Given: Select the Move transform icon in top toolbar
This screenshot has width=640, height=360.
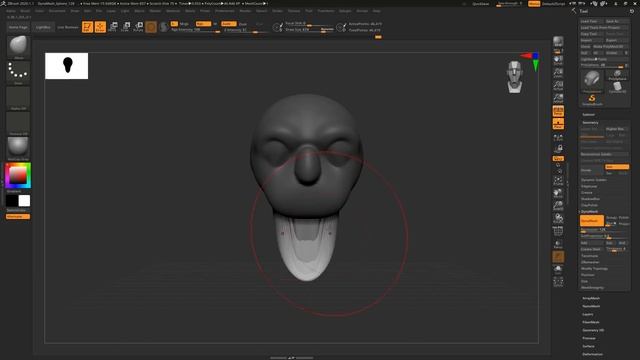Looking at the screenshot, I should (113, 27).
